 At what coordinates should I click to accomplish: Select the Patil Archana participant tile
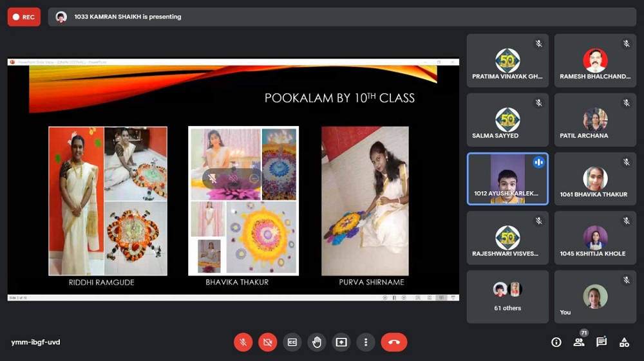(x=595, y=120)
